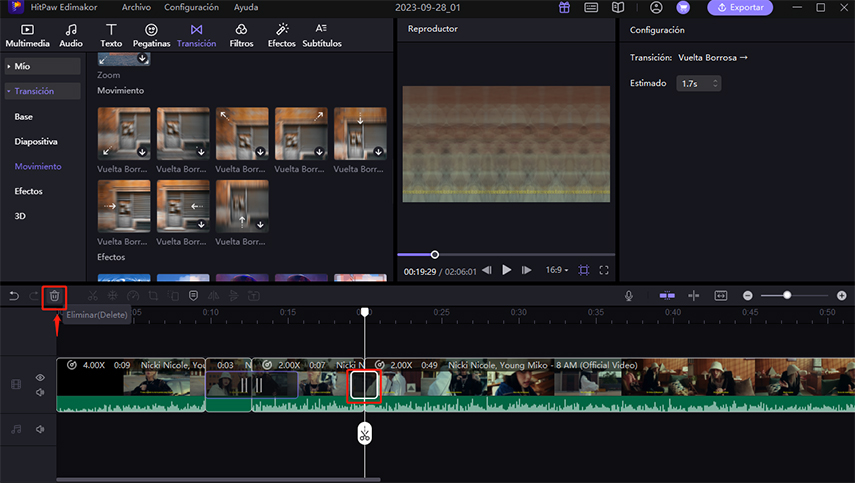855x483 pixels.
Task: Click the timeline horizontal scrollbar
Action: pos(218,480)
